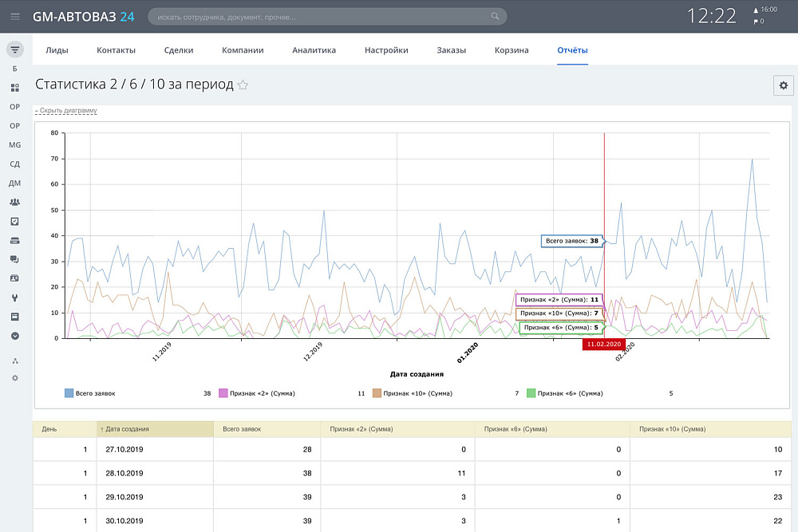Sort by Признак «6» (Сумма) column header

(552, 429)
